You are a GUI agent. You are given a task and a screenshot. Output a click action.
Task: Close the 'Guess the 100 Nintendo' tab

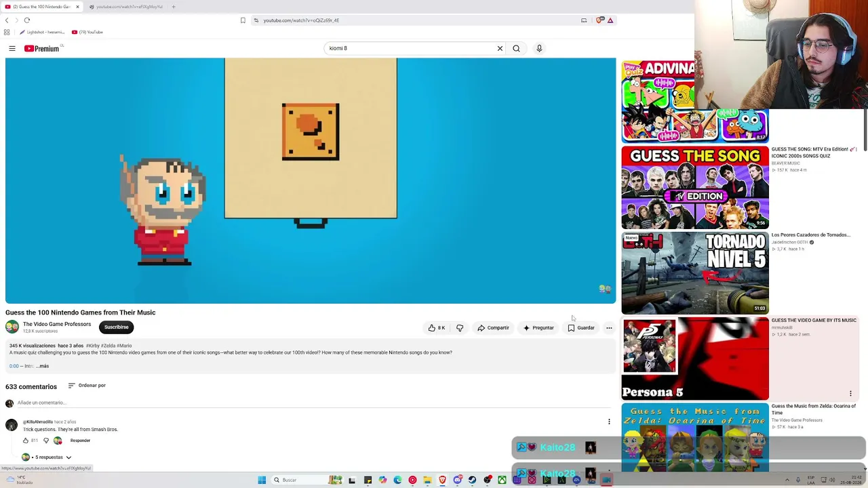tap(77, 7)
